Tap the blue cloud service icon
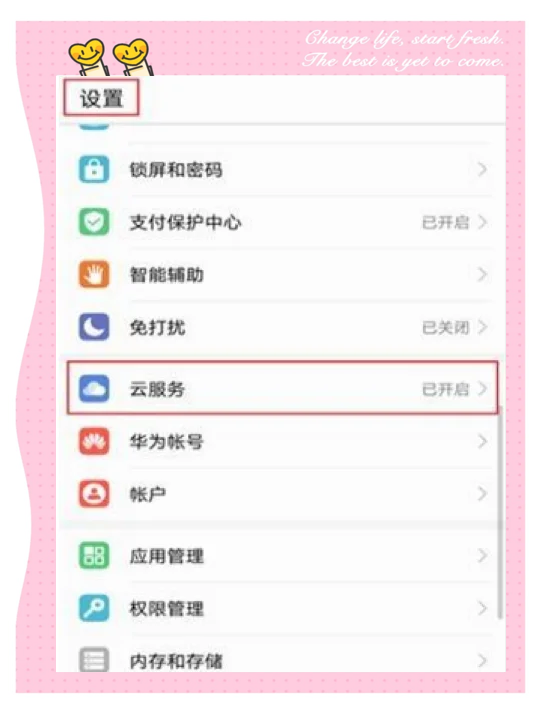 point(94,389)
